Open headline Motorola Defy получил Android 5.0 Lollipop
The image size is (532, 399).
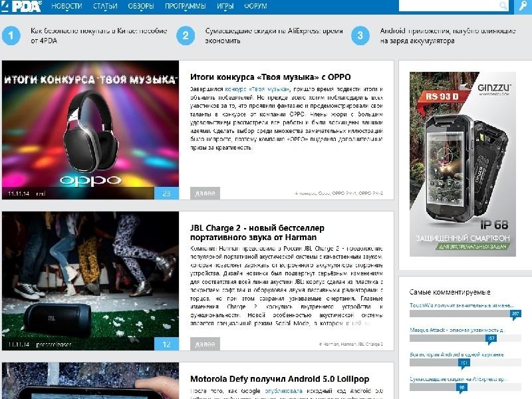pos(279,379)
